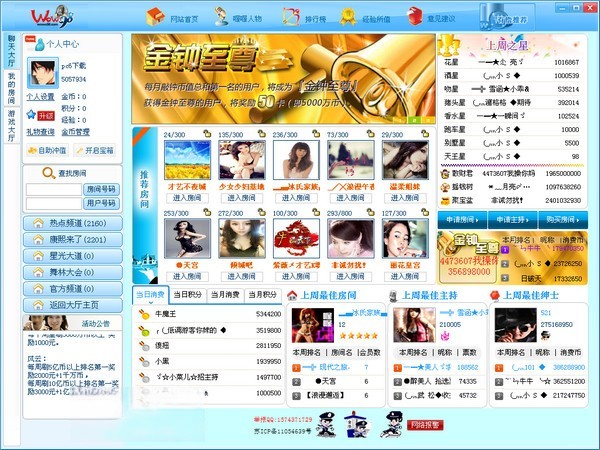Click the running police mascot icon
The image size is (600, 450).
[x=392, y=424]
